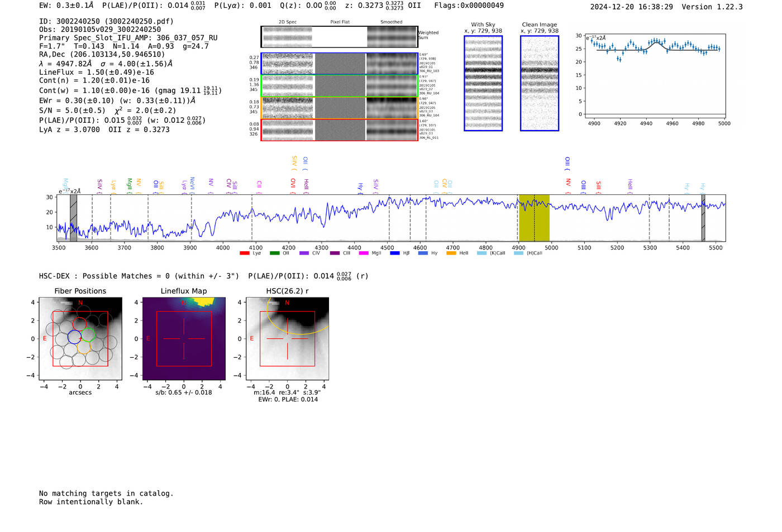
Task: Click the Primary Spec_Slot_IFU_AMP line
Action: 128,38
